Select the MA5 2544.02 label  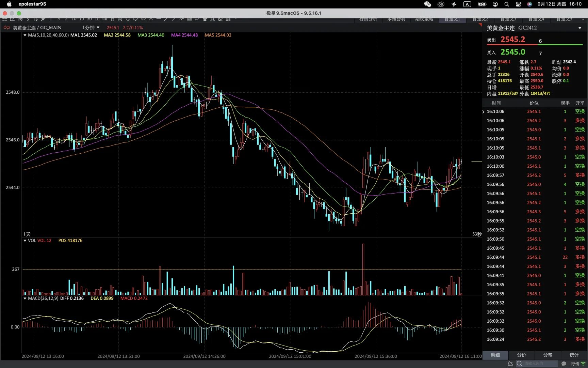coord(218,35)
